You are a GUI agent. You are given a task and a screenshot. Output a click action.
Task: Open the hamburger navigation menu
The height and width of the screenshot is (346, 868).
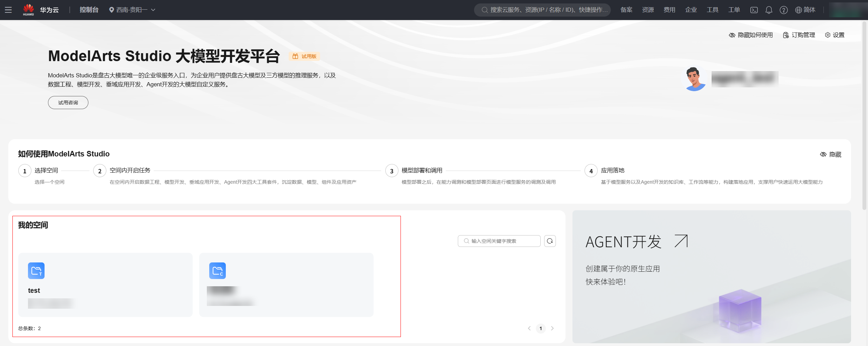point(9,10)
